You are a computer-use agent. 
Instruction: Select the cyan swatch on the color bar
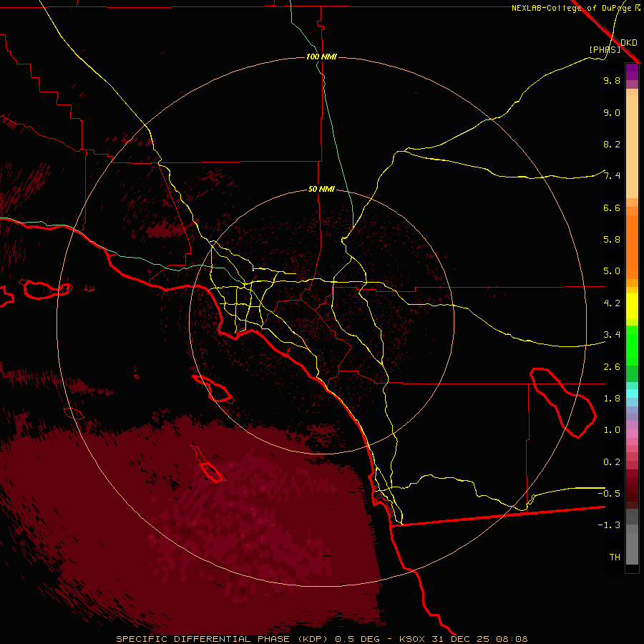coord(632,394)
